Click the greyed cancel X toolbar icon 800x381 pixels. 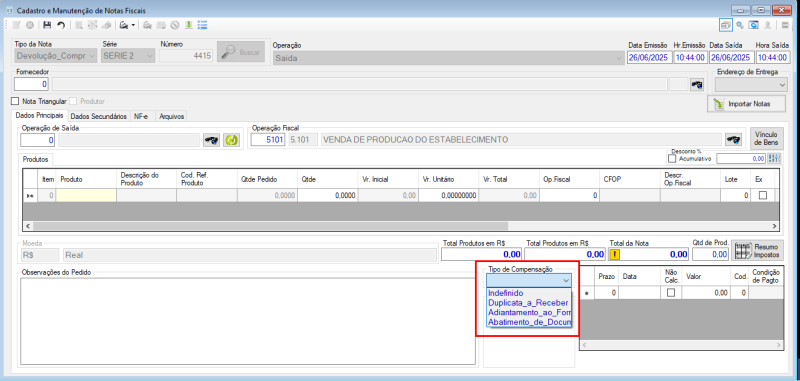coord(30,25)
